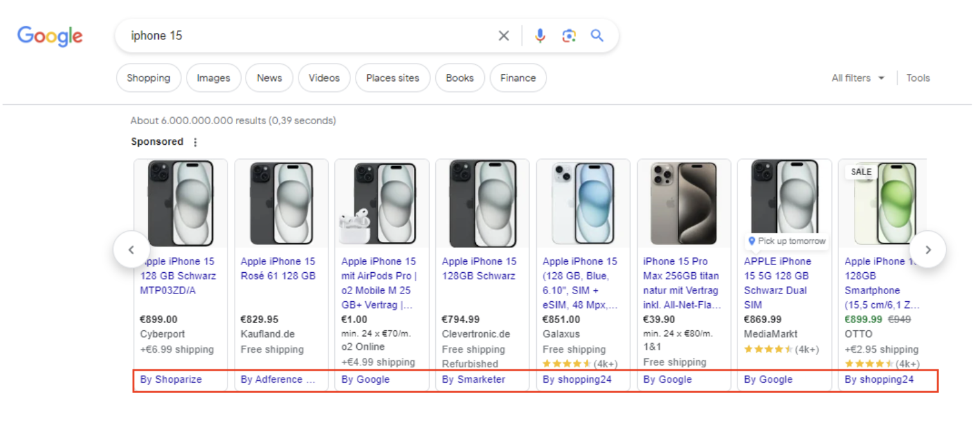980x435 pixels.
Task: Click the €1.00 o2 Online price
Action: tap(354, 320)
